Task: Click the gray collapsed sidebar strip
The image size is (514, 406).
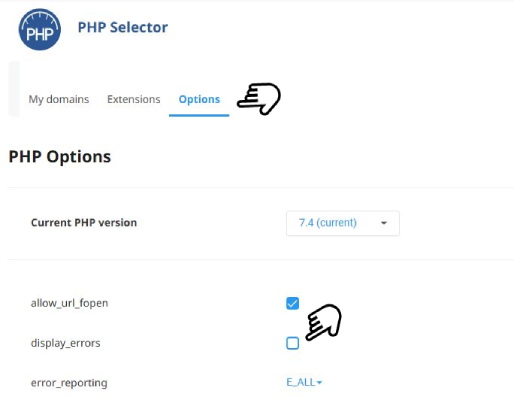Action: (x=14, y=89)
